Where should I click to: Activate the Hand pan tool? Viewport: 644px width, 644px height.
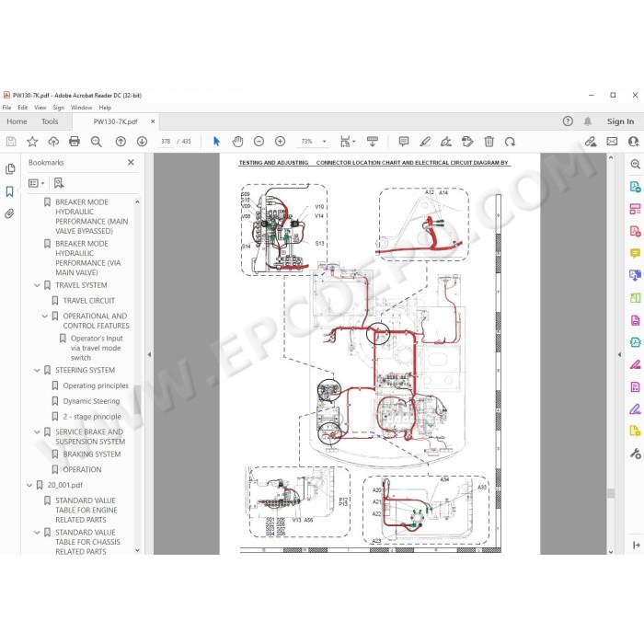(x=237, y=142)
